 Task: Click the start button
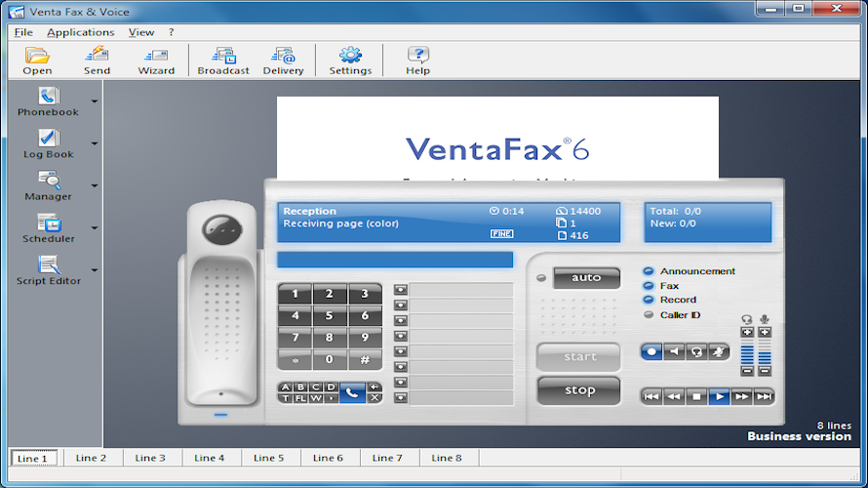578,356
